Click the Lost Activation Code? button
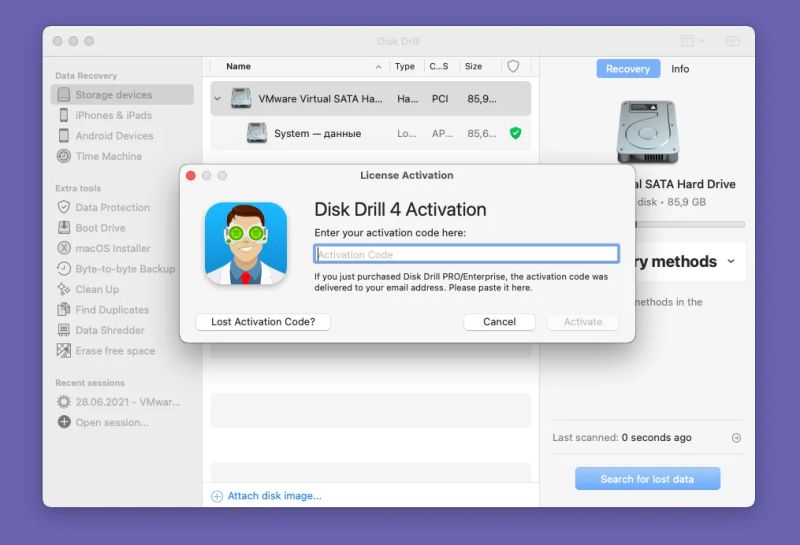Image resolution: width=800 pixels, height=545 pixels. click(x=263, y=321)
